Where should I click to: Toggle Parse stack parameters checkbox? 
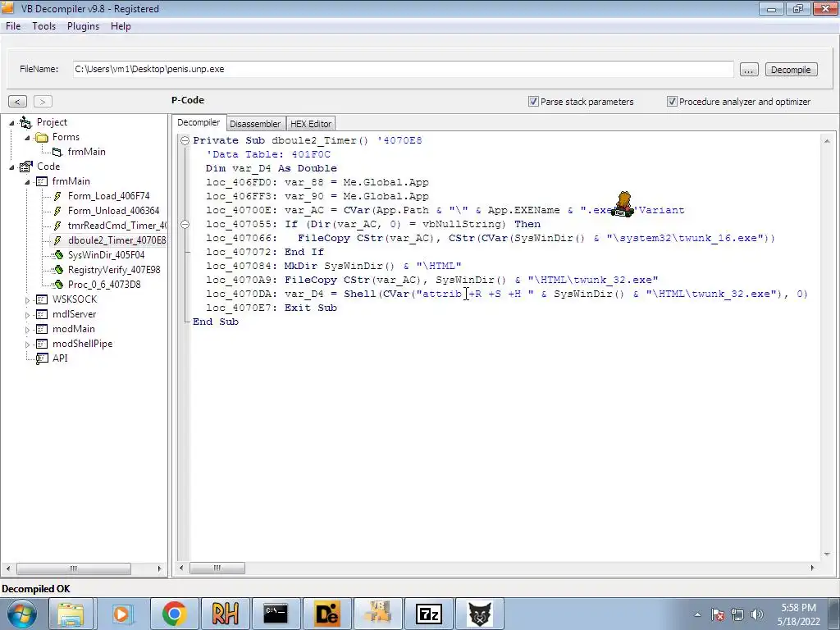click(x=533, y=101)
